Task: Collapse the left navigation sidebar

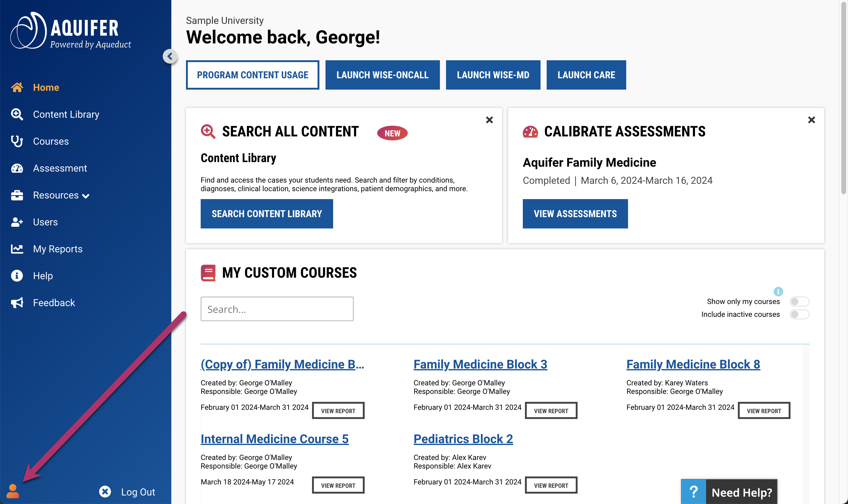Action: [x=170, y=56]
